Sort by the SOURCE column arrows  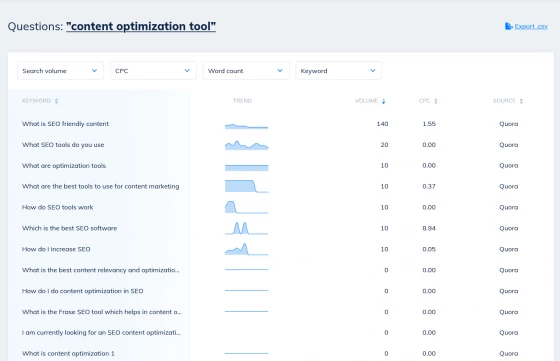pos(521,101)
